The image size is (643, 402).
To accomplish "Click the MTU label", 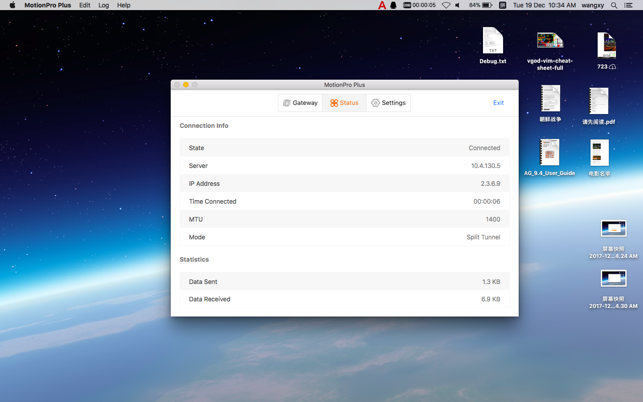I will [196, 219].
